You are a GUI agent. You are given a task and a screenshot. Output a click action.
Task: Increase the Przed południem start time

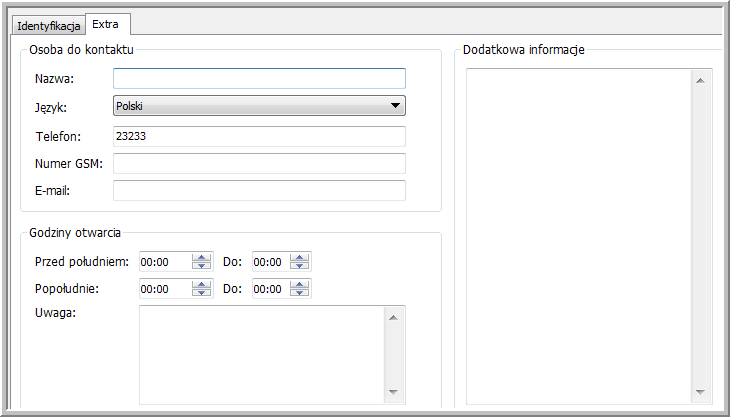202,257
